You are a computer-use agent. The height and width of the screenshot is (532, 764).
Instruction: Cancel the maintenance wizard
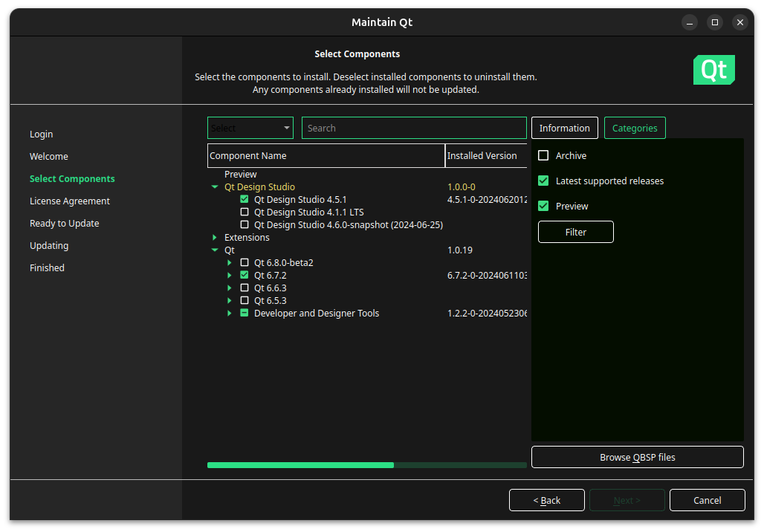(x=707, y=500)
